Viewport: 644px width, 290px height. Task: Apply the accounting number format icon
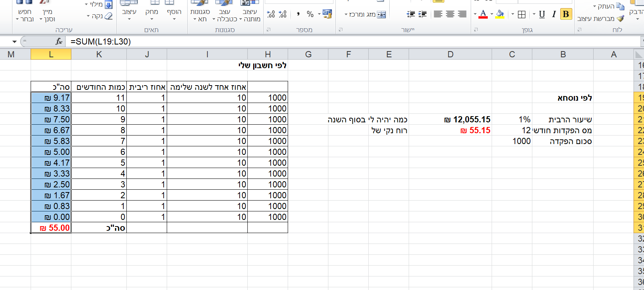pos(327,14)
